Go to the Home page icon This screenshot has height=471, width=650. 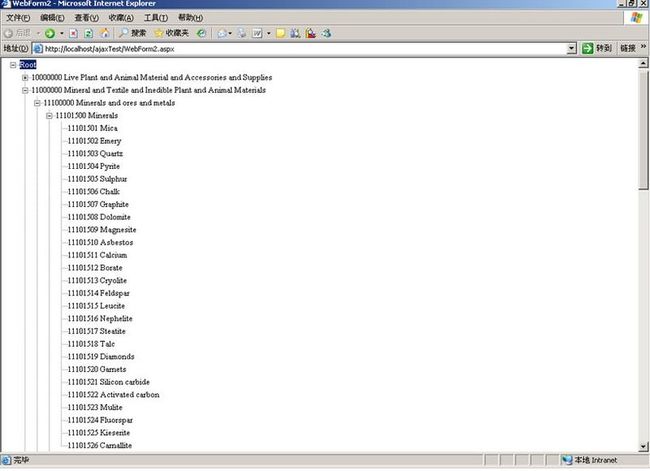click(104, 33)
